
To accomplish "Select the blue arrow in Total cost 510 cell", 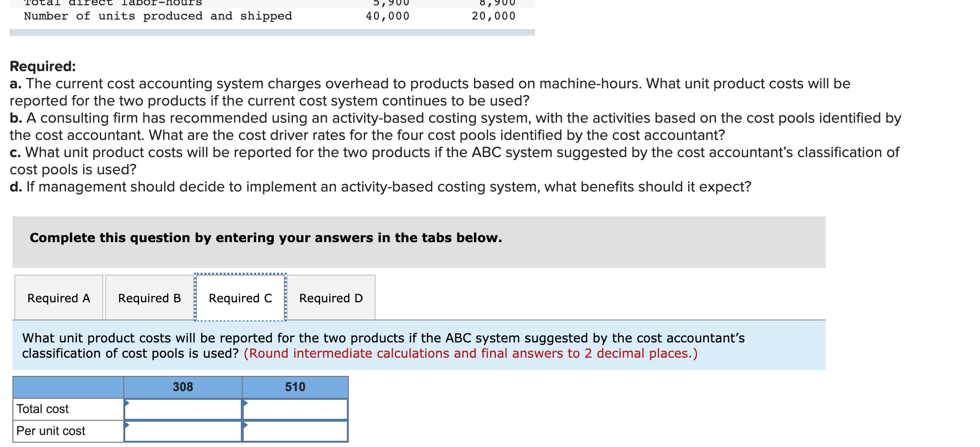I will coord(245,404).
